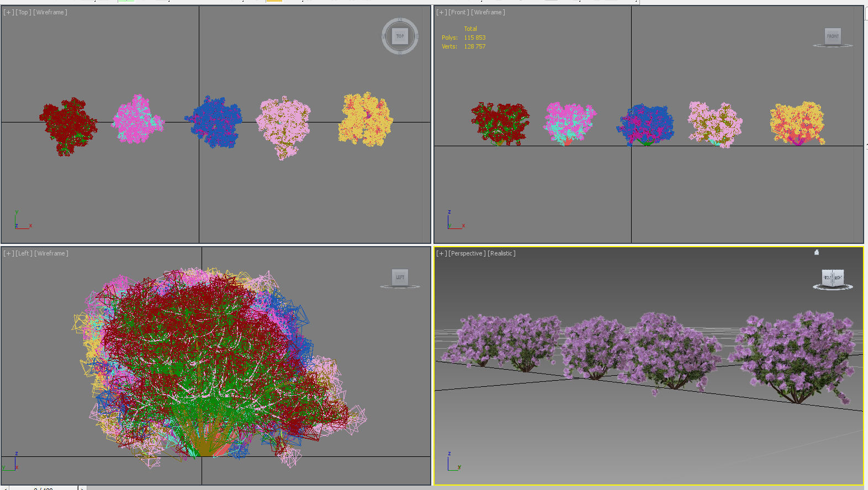Image resolution: width=868 pixels, height=490 pixels.
Task: Open the [Realistic] shading menu
Action: [x=502, y=253]
